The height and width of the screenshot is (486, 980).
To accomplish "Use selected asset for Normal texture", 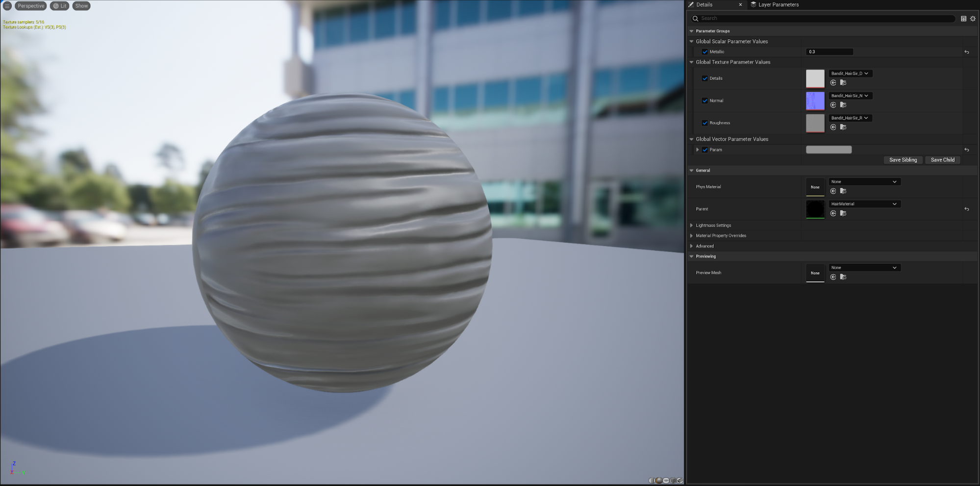I will click(x=833, y=105).
